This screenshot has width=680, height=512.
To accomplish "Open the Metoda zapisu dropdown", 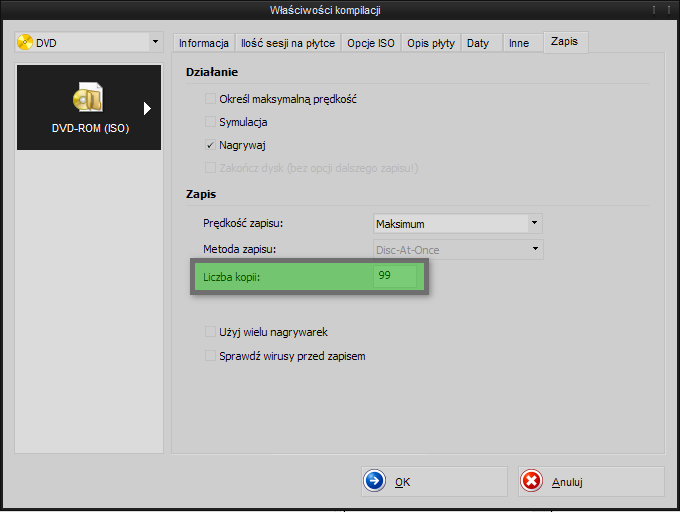I will (x=458, y=250).
